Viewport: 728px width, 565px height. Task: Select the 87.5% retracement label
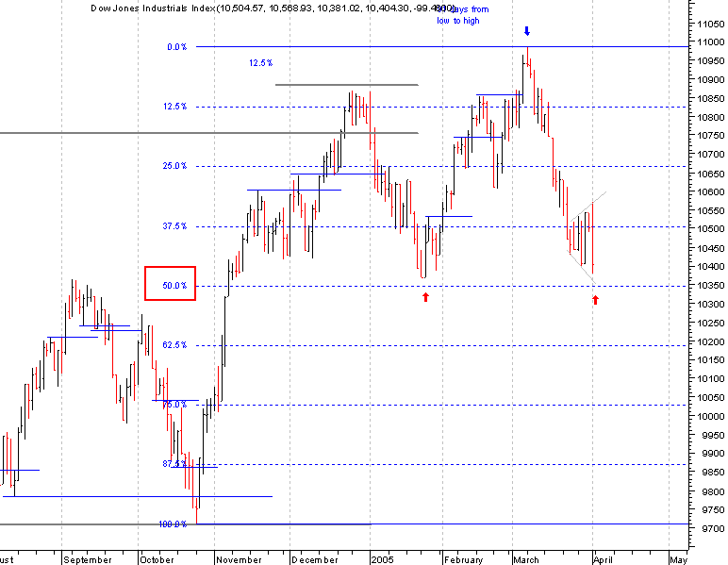(x=174, y=464)
